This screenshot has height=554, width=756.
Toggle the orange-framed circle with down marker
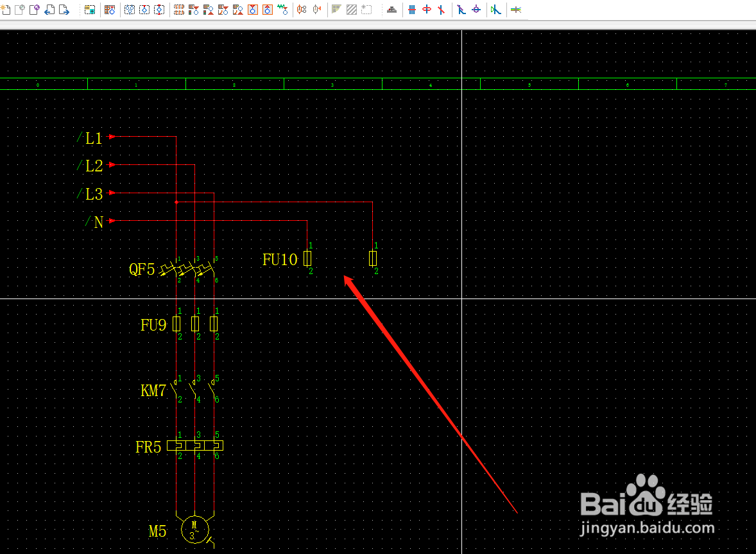click(253, 10)
